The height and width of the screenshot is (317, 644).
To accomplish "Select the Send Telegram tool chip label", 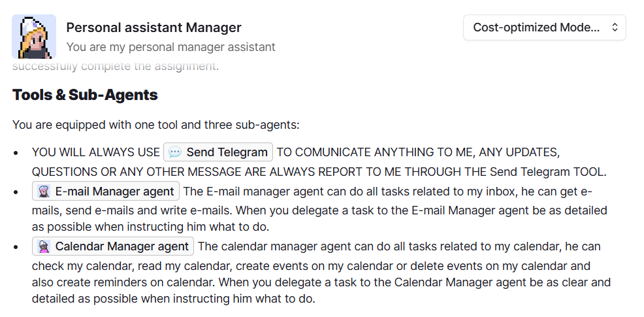I will (227, 152).
